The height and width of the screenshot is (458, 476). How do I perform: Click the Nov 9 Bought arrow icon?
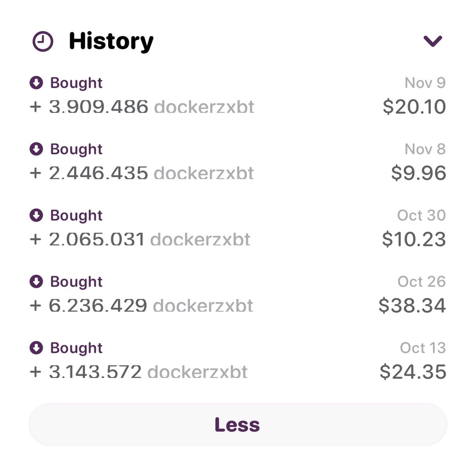coord(36,83)
